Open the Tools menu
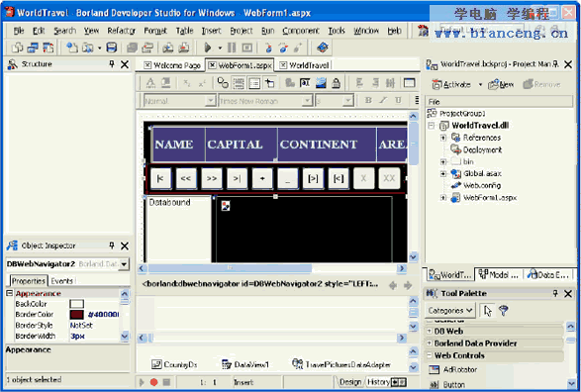 [x=337, y=31]
